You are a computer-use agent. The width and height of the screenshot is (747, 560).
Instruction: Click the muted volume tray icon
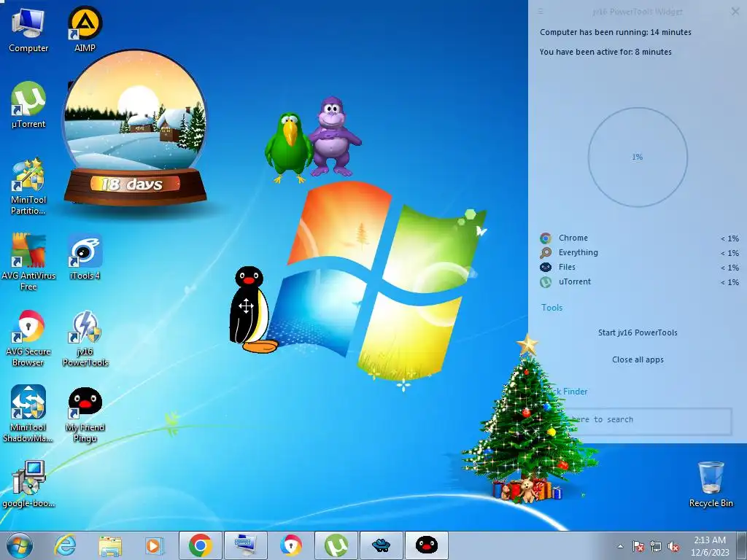[x=673, y=546]
